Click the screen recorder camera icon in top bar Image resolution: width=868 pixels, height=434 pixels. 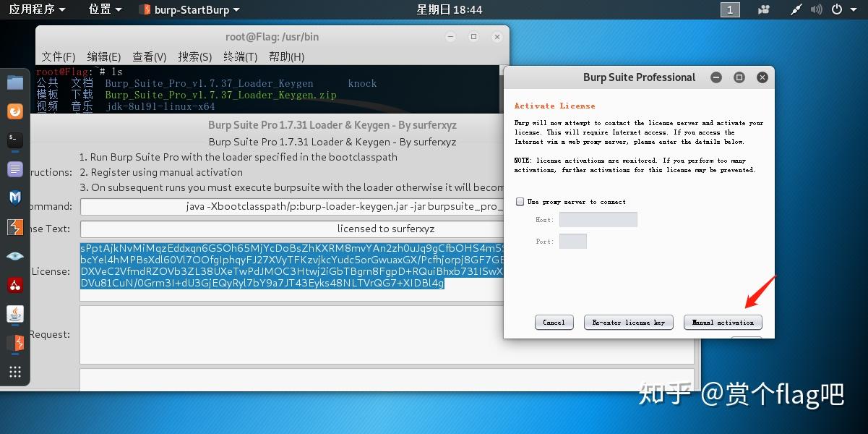(764, 9)
